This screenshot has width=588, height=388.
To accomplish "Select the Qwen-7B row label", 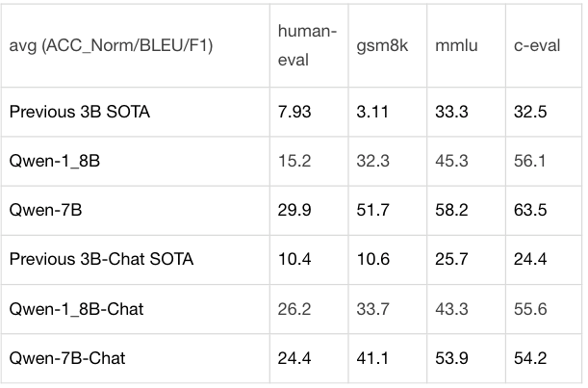I will coord(45,210).
